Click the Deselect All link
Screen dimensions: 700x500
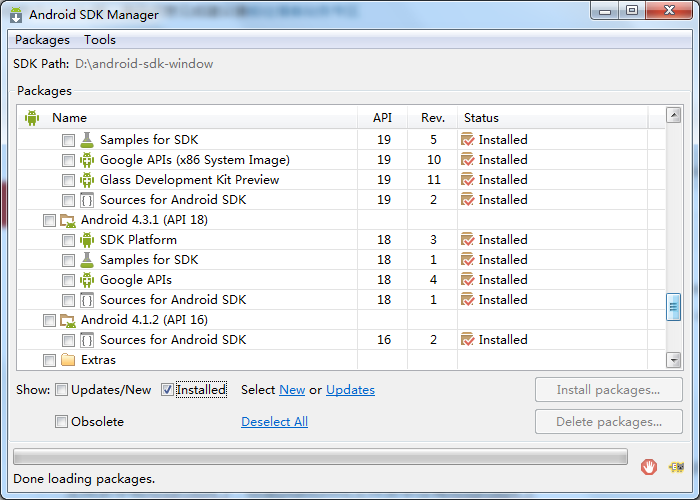point(275,421)
